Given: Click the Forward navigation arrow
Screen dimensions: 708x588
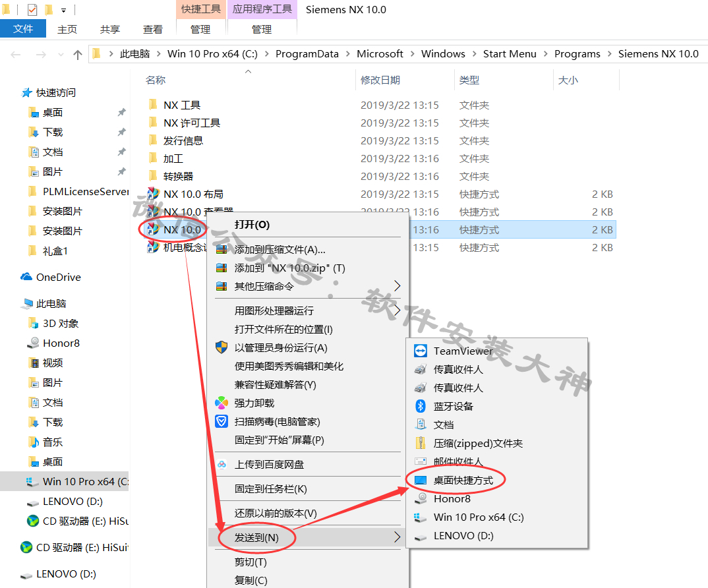Looking at the screenshot, I should click(x=41, y=55).
